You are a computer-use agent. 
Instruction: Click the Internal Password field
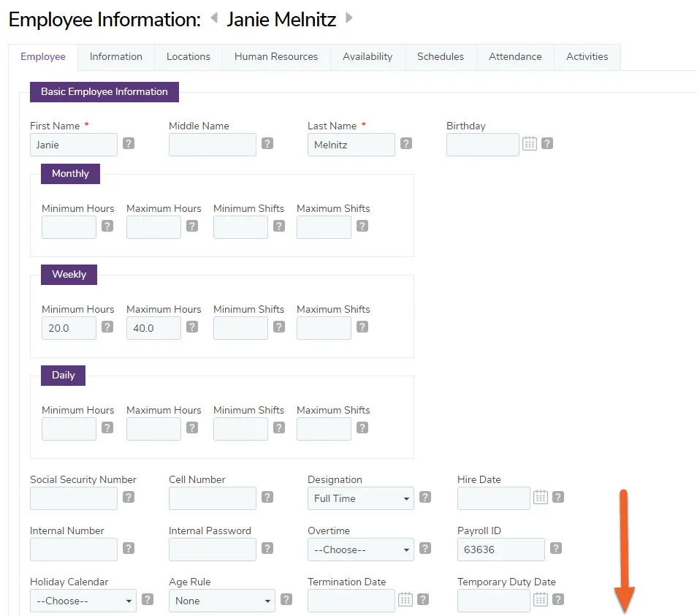click(x=213, y=550)
